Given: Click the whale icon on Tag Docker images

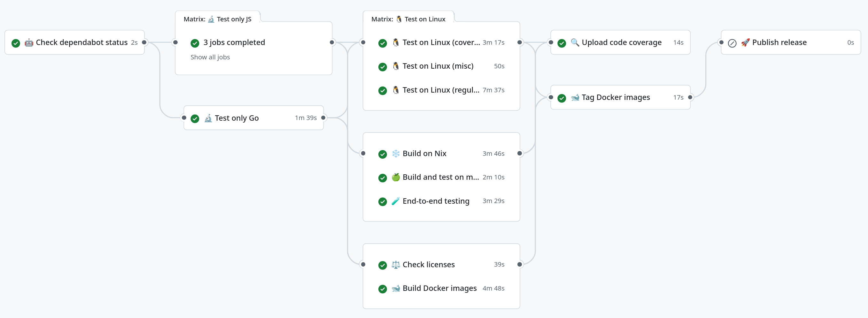Looking at the screenshot, I should (576, 97).
